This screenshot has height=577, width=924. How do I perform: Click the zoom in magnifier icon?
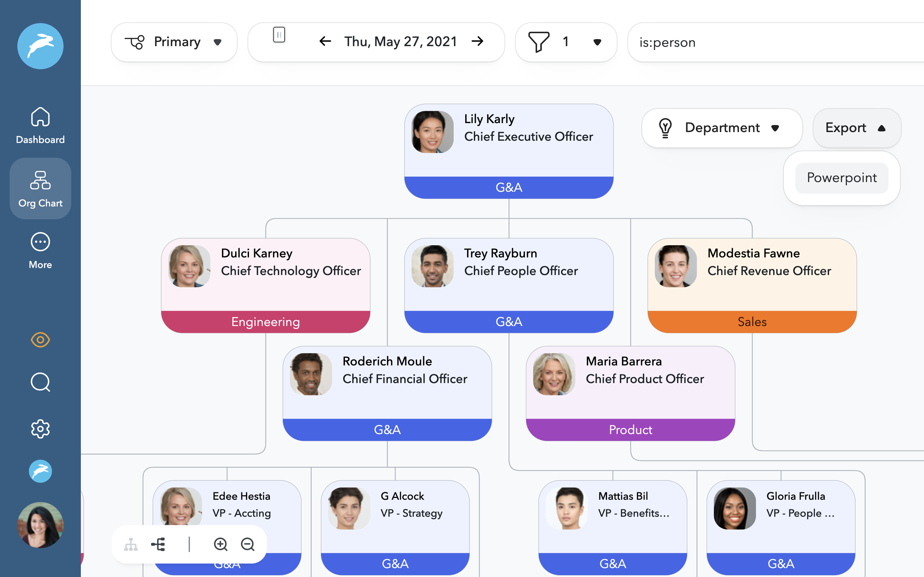[x=220, y=544]
